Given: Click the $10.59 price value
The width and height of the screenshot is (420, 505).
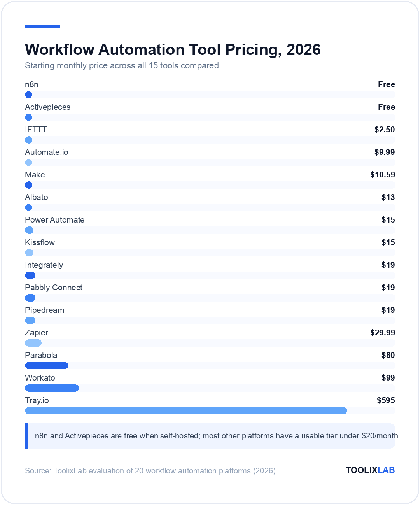Looking at the screenshot, I should (x=383, y=175).
